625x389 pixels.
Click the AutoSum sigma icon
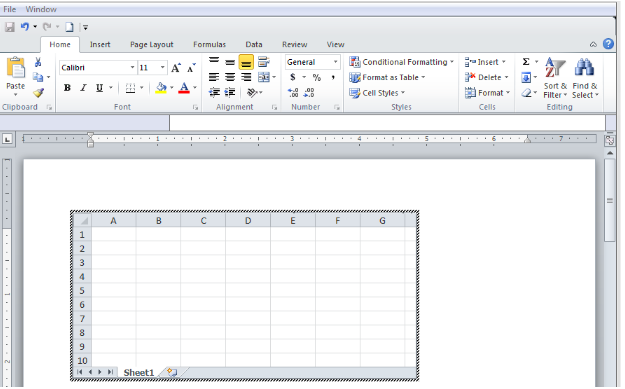pos(526,62)
